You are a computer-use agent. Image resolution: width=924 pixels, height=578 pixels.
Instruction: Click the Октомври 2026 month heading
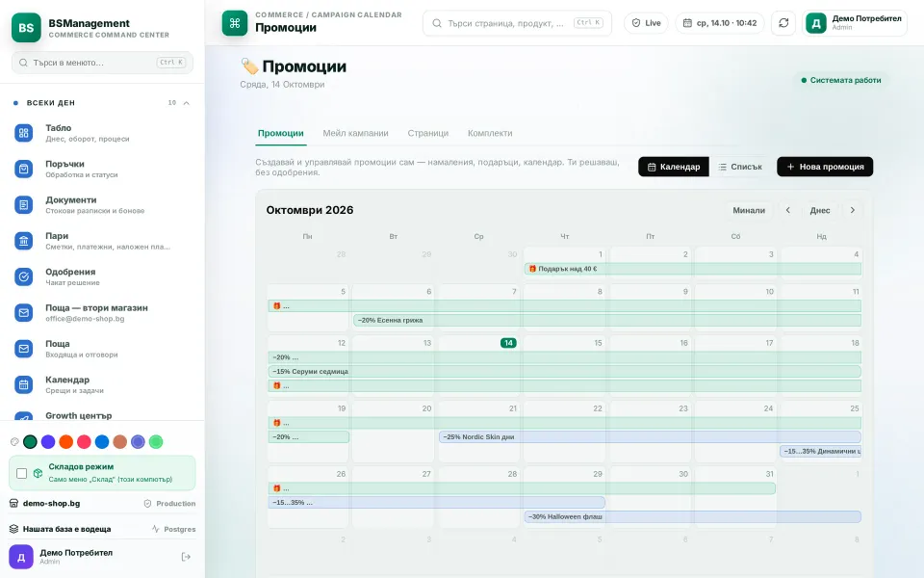(x=310, y=210)
